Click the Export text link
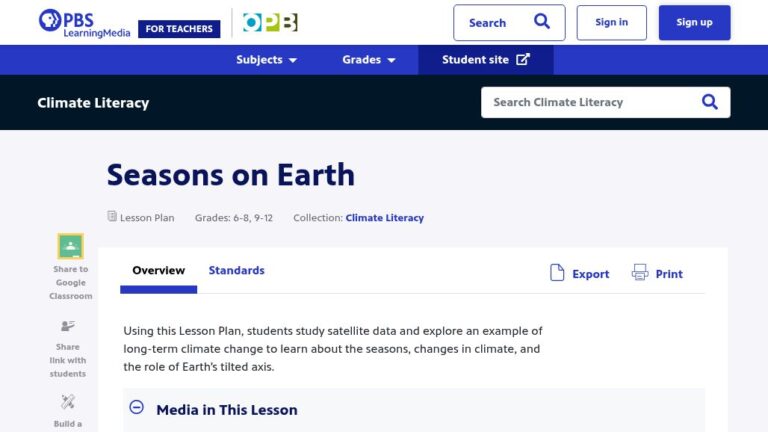Image resolution: width=768 pixels, height=432 pixels. [x=591, y=274]
